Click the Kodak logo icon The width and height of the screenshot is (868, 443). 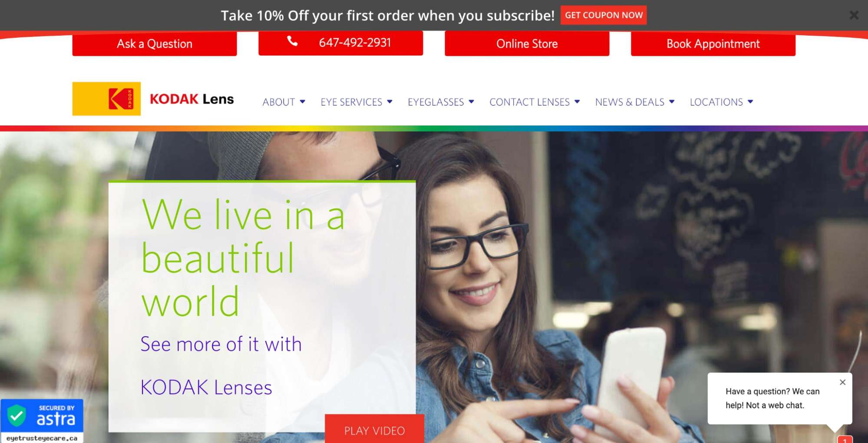click(106, 99)
